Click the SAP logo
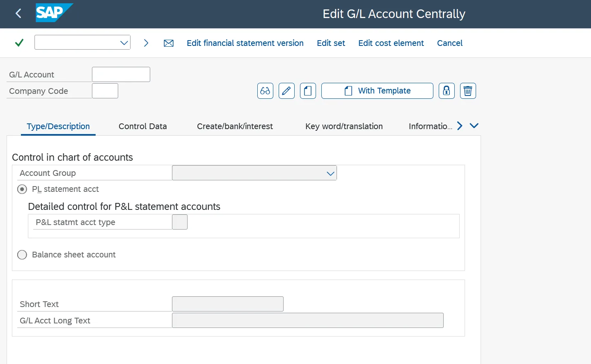Image resolution: width=591 pixels, height=364 pixels. pos(54,13)
